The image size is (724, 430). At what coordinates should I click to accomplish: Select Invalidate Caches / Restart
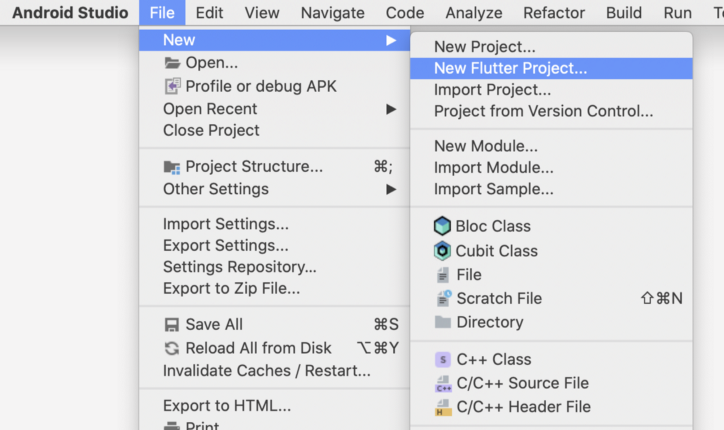[266, 371]
